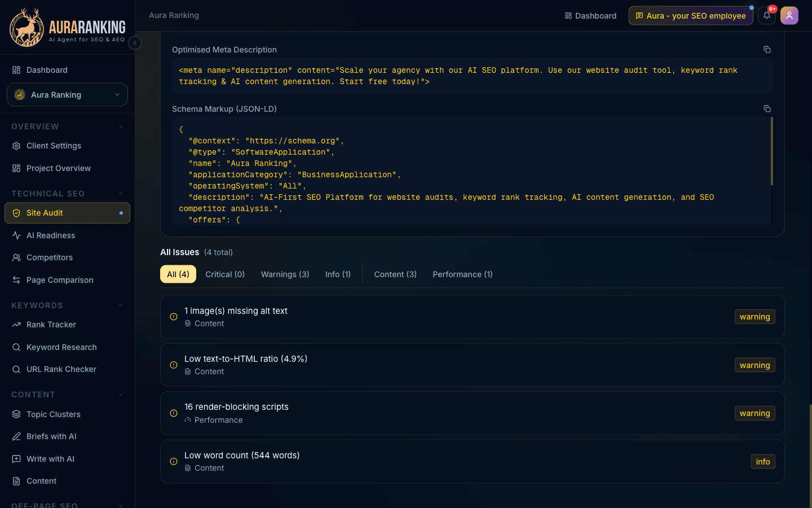
Task: Open Topic Clusters
Action: [67, 414]
